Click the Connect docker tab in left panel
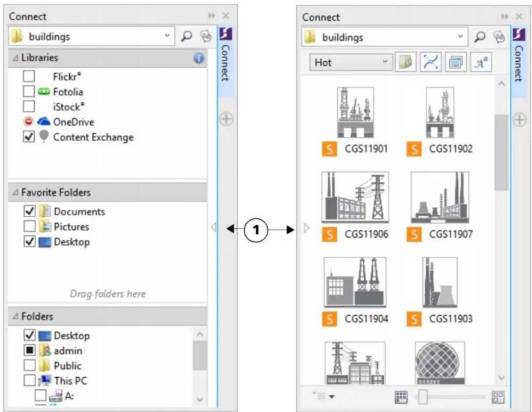This screenshot has height=412, width=532. click(x=226, y=62)
